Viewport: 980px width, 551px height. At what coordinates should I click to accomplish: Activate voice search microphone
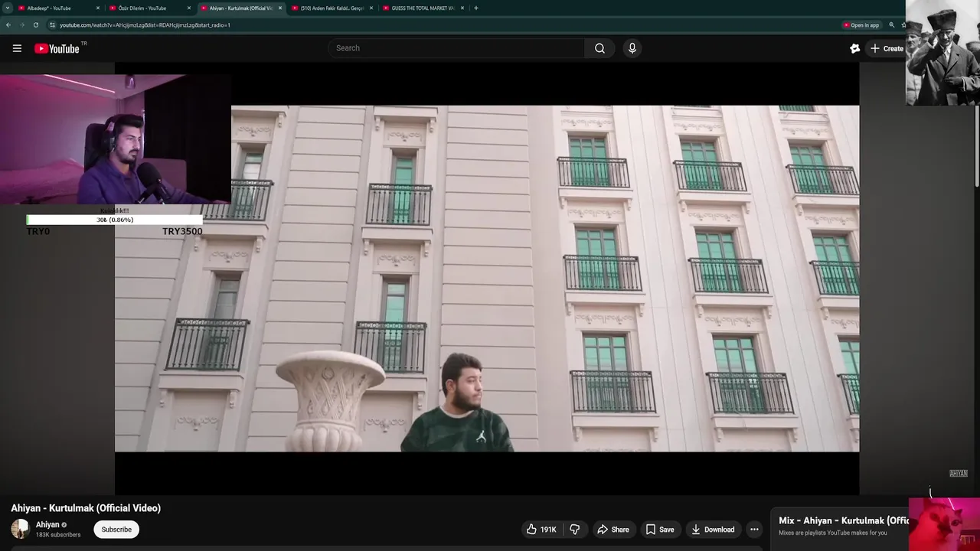tap(632, 48)
